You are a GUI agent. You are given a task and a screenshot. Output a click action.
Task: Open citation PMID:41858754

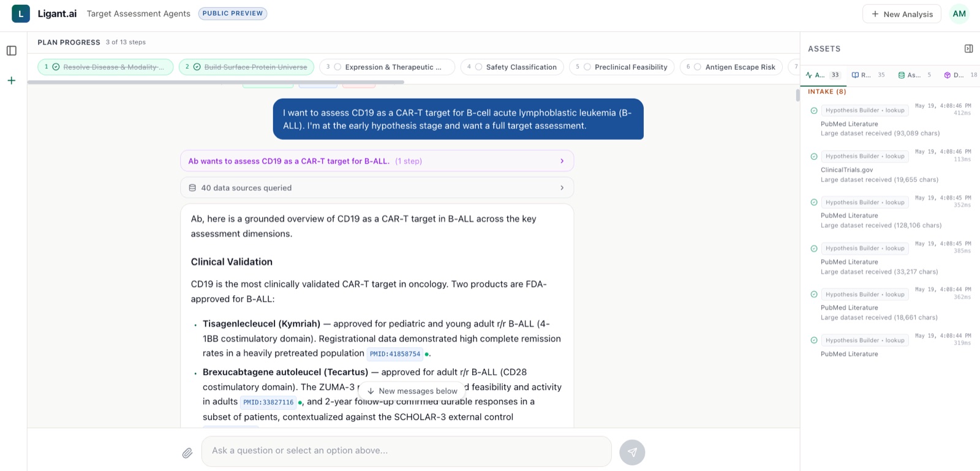click(395, 354)
